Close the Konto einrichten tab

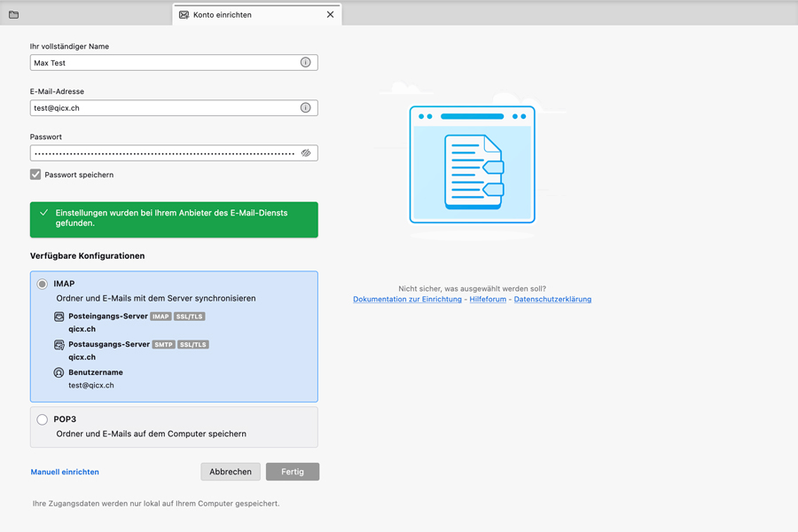click(x=330, y=15)
